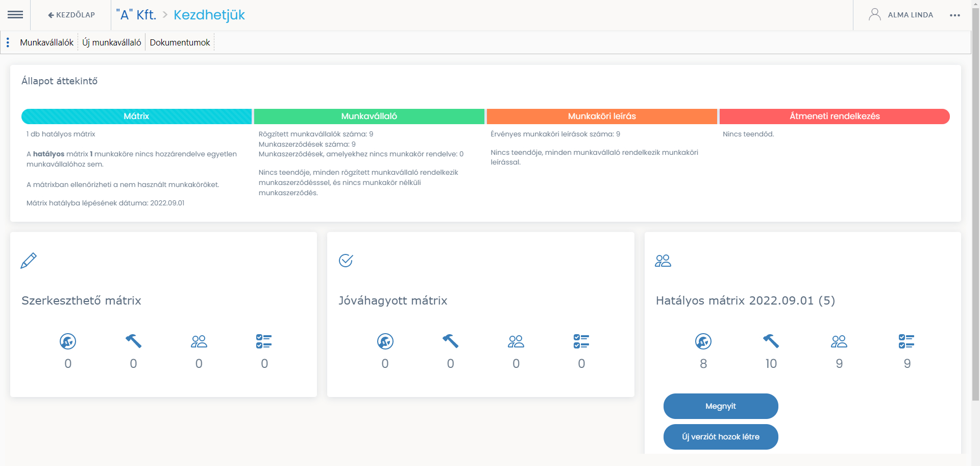Image resolution: width=980 pixels, height=466 pixels.
Task: Click the checkmark circle icon in Jóváhagyott mátrix
Action: [346, 261]
